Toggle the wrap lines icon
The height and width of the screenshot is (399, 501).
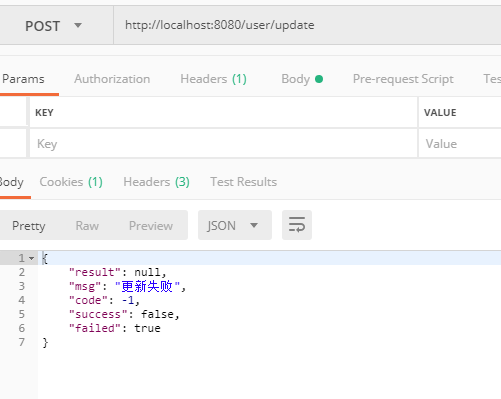pyautogui.click(x=297, y=225)
